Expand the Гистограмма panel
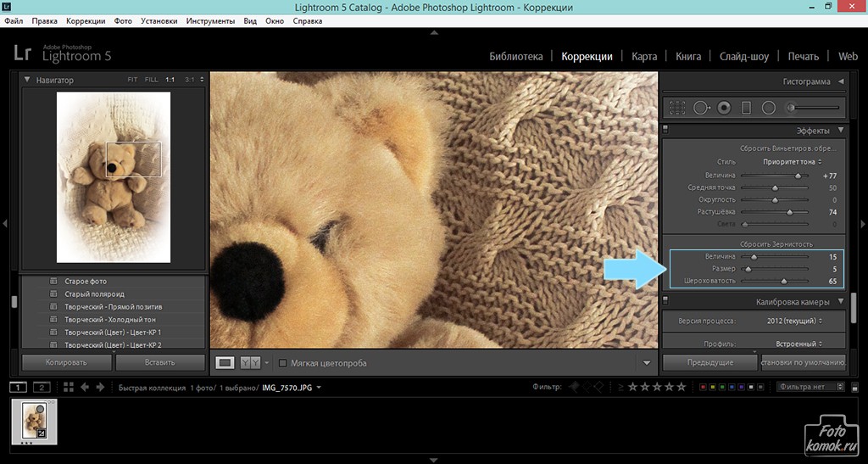Image resolution: width=868 pixels, height=464 pixels. [x=841, y=81]
